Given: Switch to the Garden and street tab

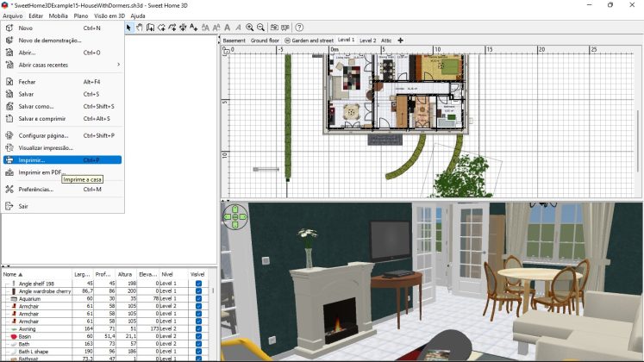Looking at the screenshot, I should pos(309,41).
